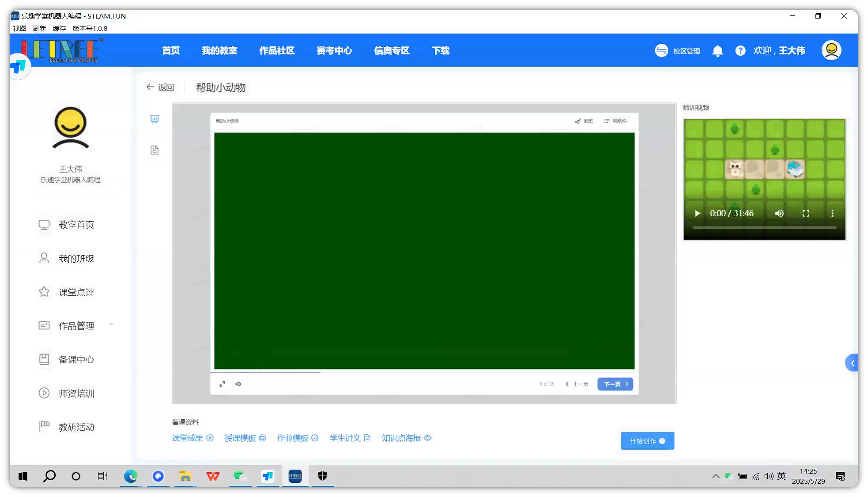This screenshot has width=868, height=497.
Task: Go to 作品社区 in top navigation
Action: point(277,51)
